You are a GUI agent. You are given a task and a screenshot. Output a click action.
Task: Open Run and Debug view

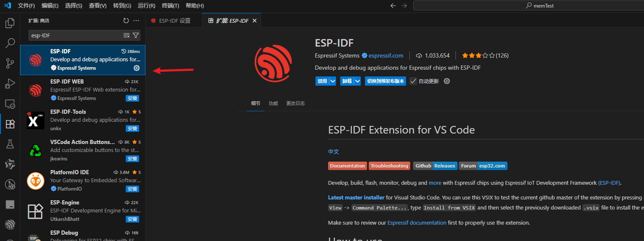click(x=10, y=84)
